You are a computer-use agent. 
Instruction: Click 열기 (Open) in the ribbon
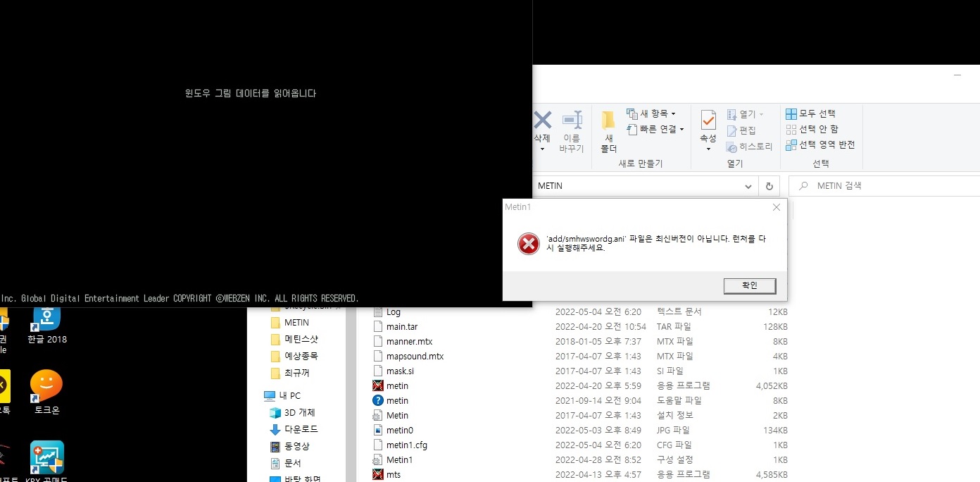tap(745, 114)
